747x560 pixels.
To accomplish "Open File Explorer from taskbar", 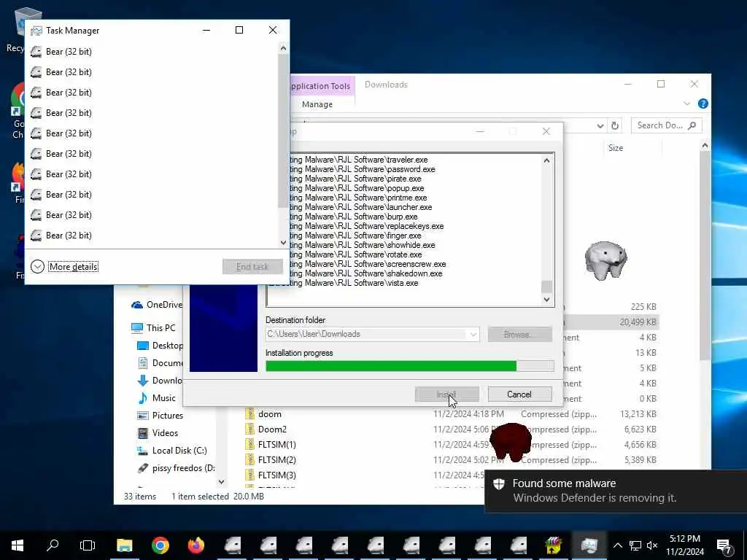I will (x=124, y=545).
